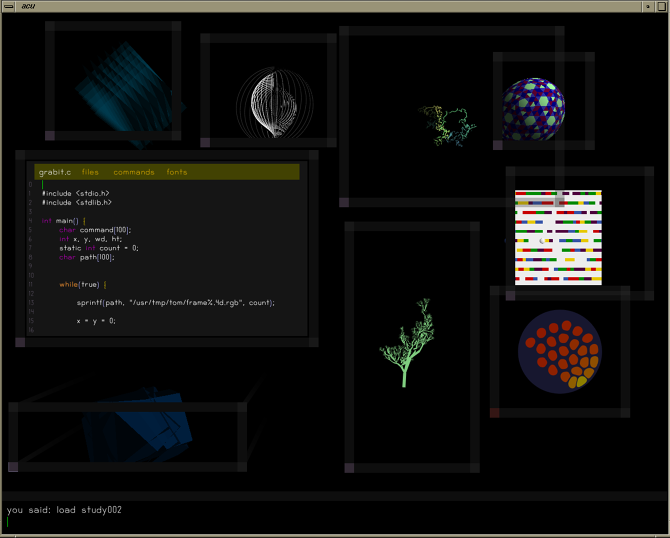Click the corner handle of the patterned ball frame

(x=497, y=146)
